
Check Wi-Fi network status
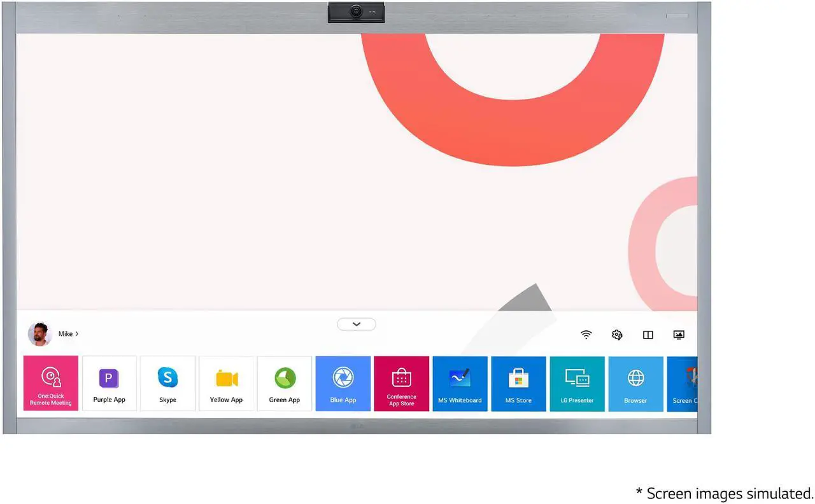[586, 334]
